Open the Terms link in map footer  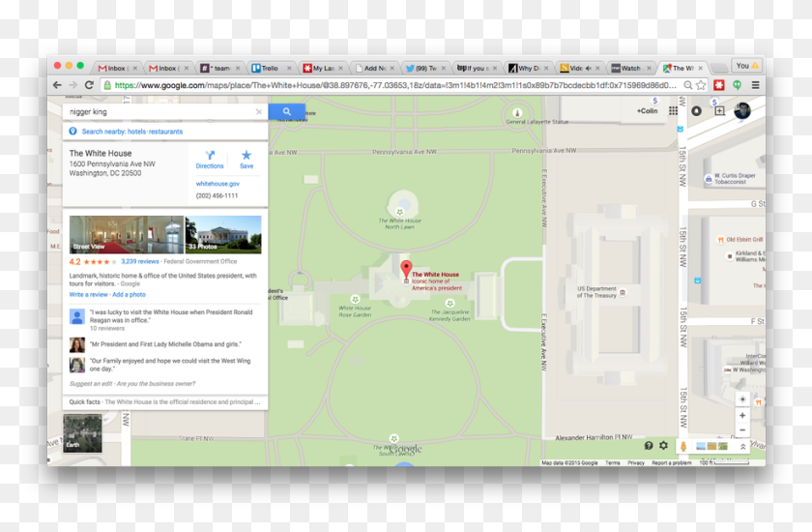(613, 462)
